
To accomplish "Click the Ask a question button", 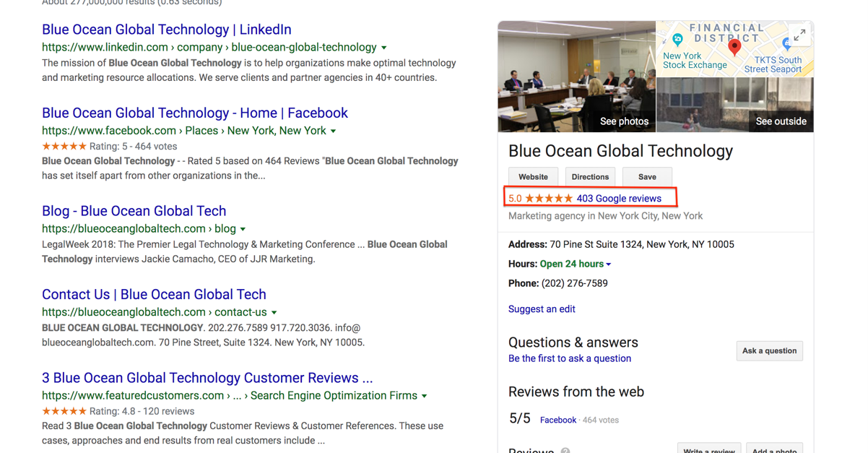I will click(769, 351).
